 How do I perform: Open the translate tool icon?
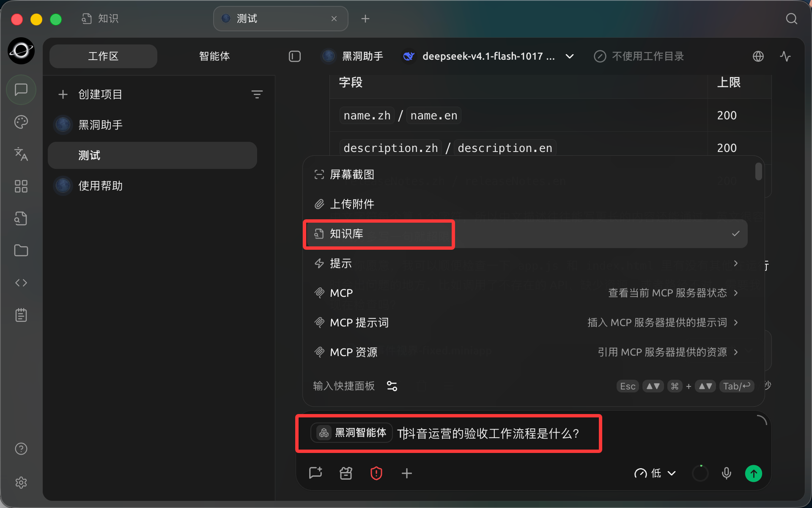[x=21, y=154]
